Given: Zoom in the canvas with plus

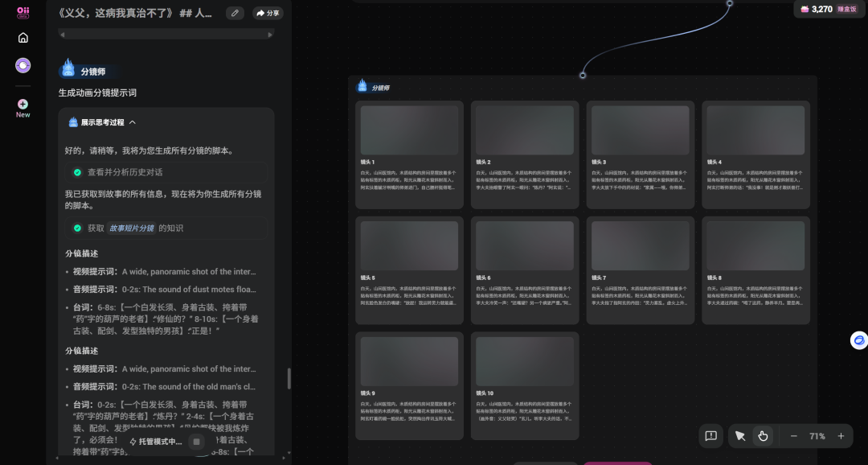Looking at the screenshot, I should [841, 436].
